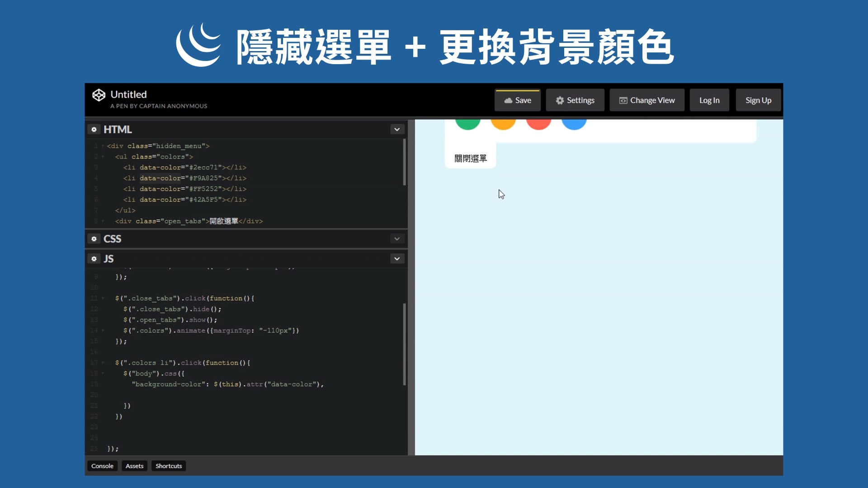Click the open_tabs 開啟選單 code line

coord(189,221)
